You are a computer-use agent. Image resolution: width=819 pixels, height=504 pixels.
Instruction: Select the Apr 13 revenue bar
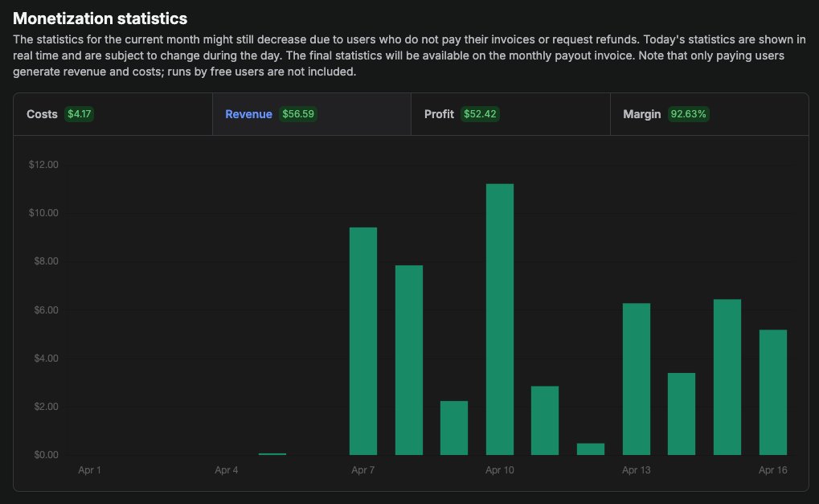coord(637,379)
